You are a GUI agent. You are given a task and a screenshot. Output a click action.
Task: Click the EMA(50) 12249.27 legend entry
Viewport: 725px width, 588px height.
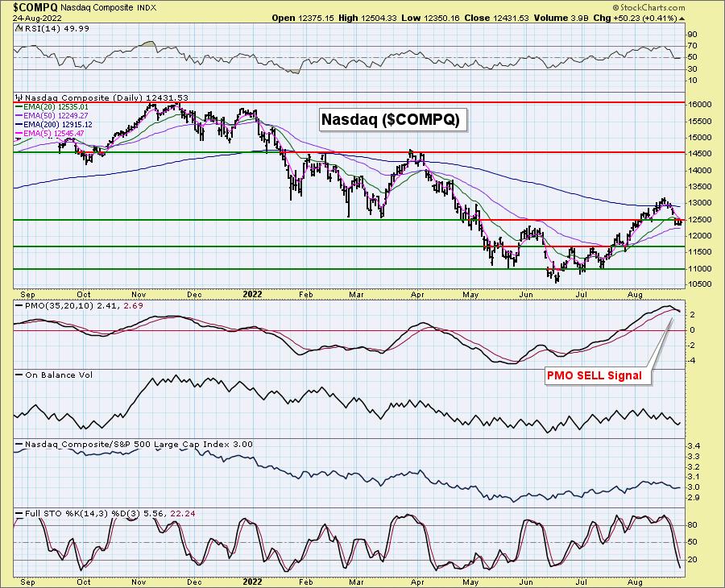52,115
